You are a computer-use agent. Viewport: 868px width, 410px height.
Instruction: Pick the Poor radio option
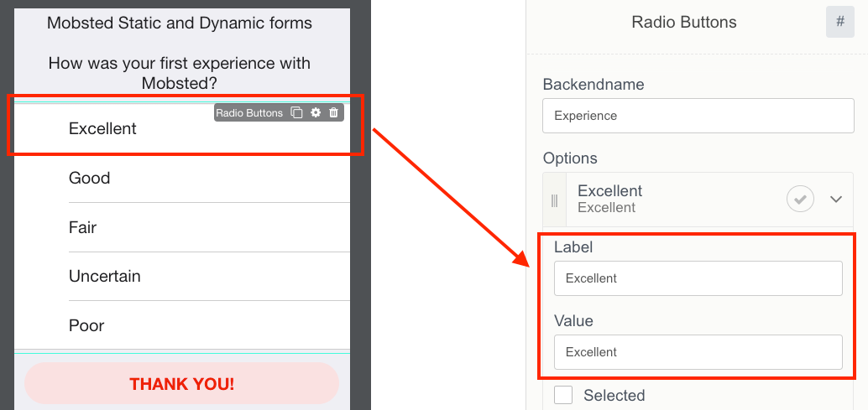click(86, 325)
